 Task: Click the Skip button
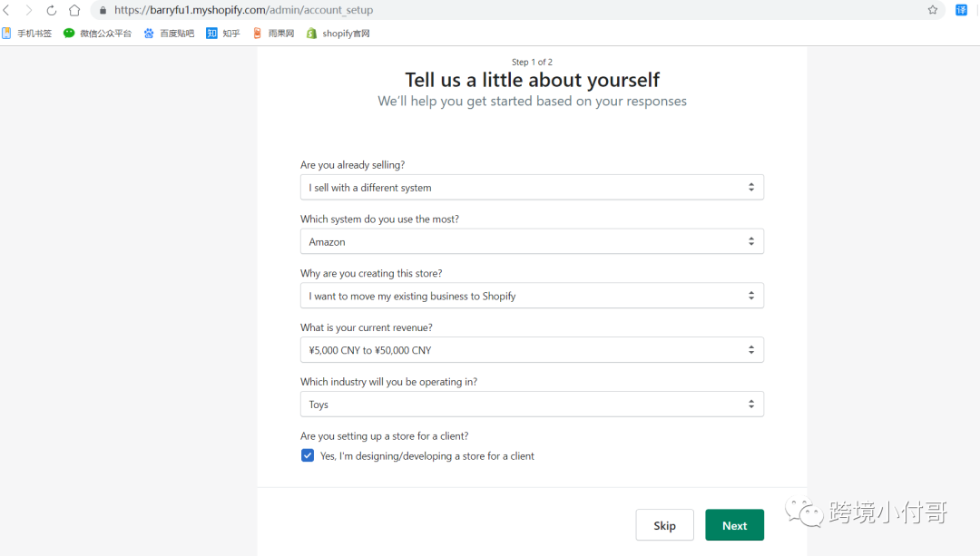tap(664, 525)
